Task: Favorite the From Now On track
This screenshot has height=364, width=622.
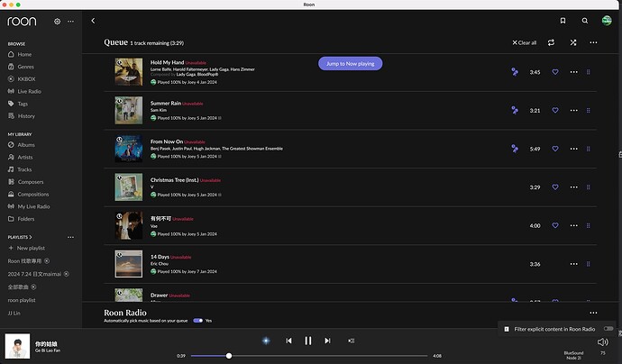Action: [x=555, y=149]
